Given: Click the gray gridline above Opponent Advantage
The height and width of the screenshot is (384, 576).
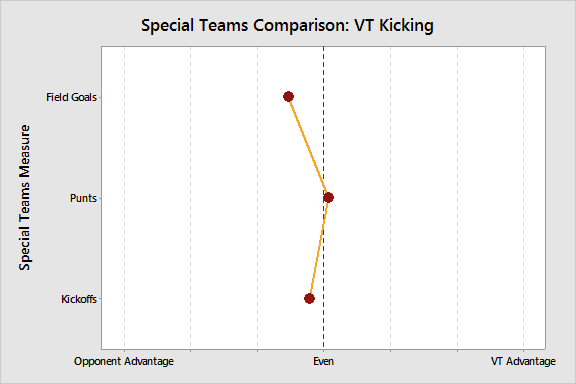Looking at the screenshot, I should click(x=125, y=198).
